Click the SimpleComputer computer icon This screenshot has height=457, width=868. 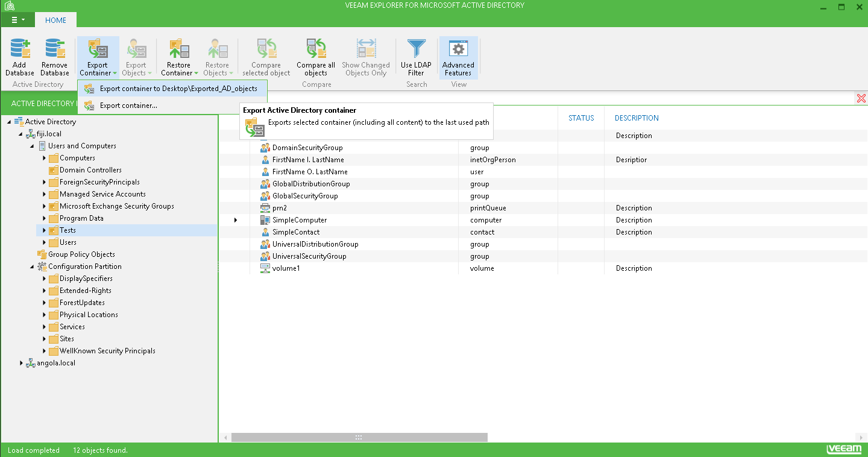(x=265, y=220)
